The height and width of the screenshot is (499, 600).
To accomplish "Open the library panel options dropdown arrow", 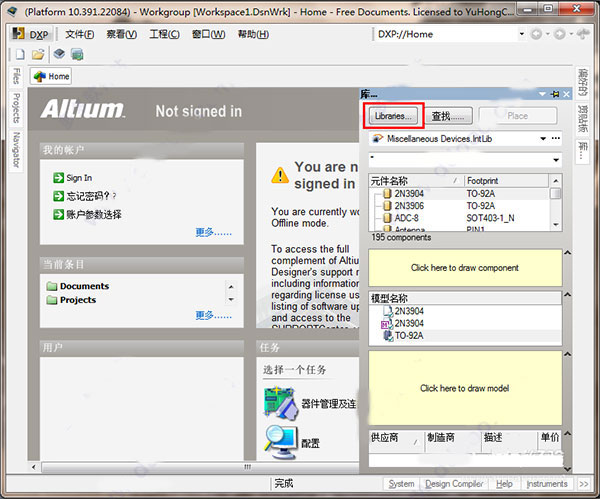I will pos(542,94).
